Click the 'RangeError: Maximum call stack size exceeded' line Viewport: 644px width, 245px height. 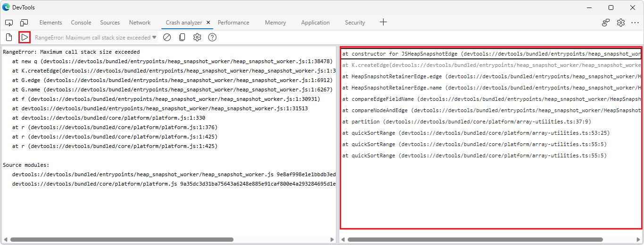click(71, 52)
